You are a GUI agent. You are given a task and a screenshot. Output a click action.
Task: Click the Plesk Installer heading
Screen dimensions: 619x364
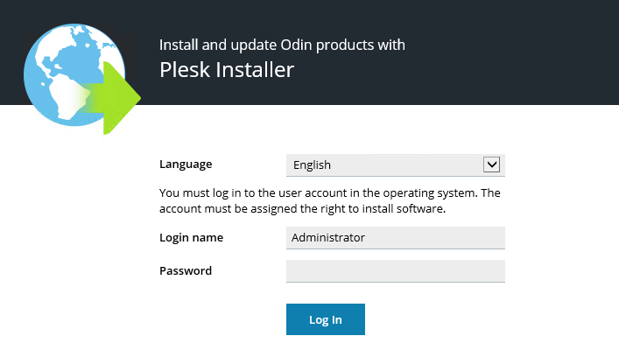227,70
